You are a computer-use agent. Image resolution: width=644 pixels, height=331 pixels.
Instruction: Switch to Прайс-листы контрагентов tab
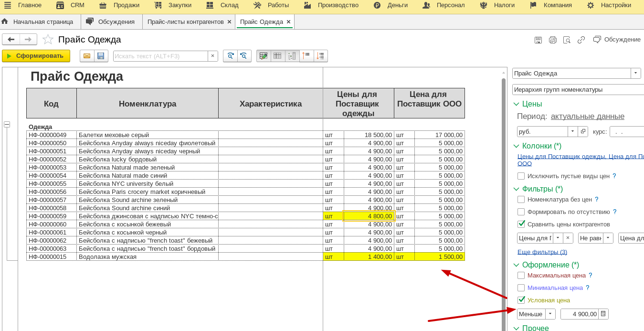click(185, 22)
